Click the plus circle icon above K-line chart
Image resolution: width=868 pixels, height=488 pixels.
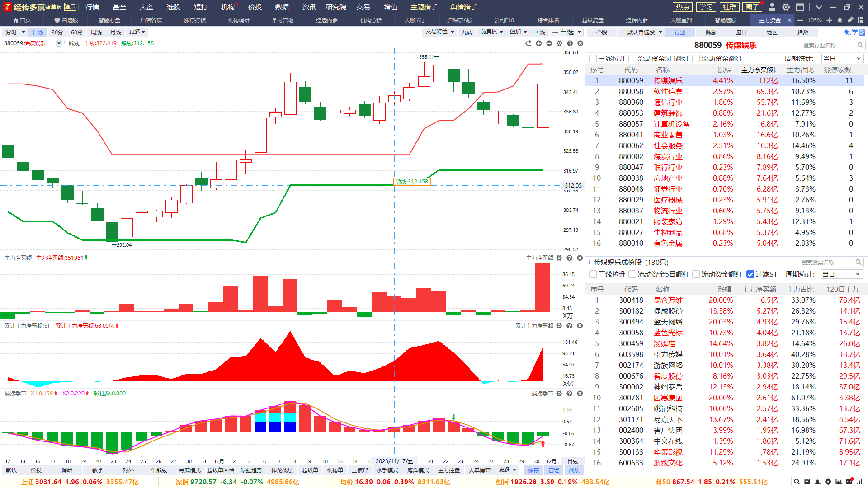coord(538,43)
